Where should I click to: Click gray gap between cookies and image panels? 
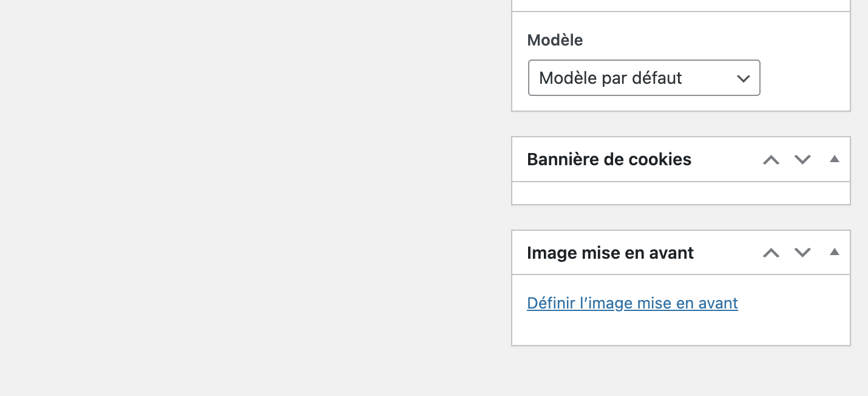pos(680,217)
